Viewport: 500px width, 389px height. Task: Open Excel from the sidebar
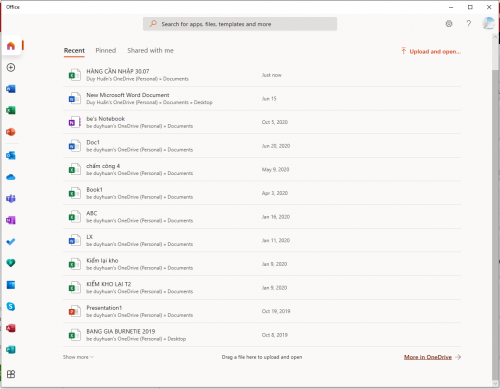[x=11, y=110]
